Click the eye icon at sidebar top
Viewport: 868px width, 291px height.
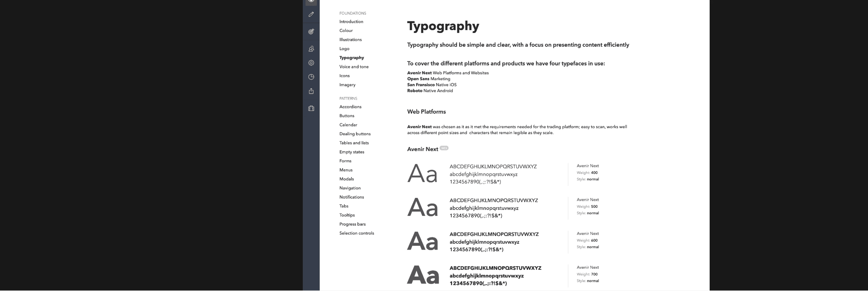tap(311, 1)
